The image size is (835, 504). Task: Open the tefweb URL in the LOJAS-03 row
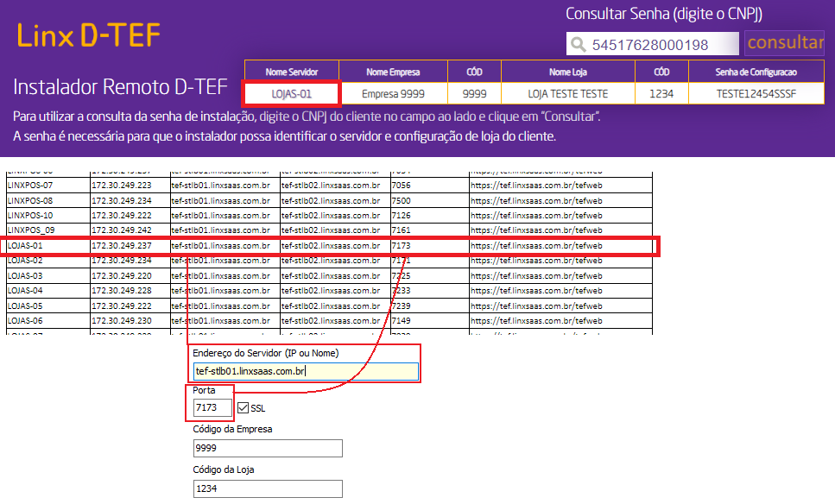(x=536, y=275)
